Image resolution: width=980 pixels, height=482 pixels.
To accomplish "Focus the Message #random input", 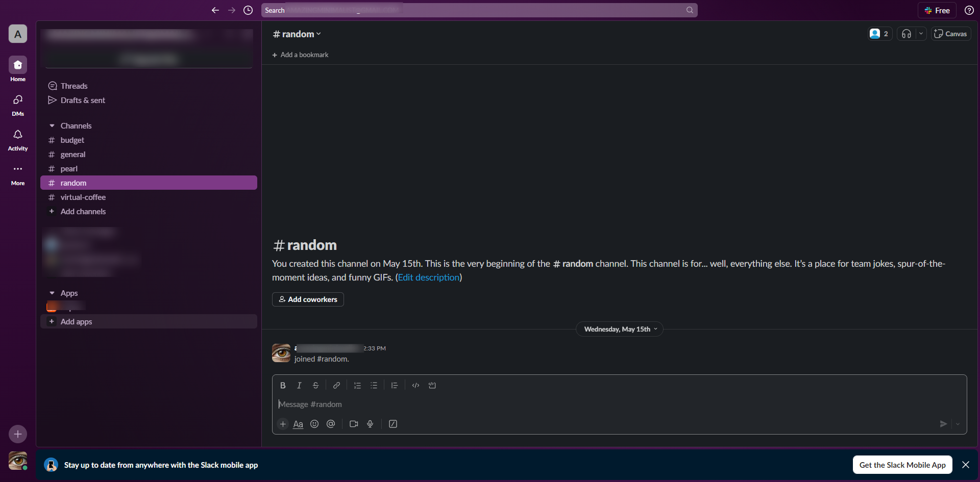I will point(619,404).
